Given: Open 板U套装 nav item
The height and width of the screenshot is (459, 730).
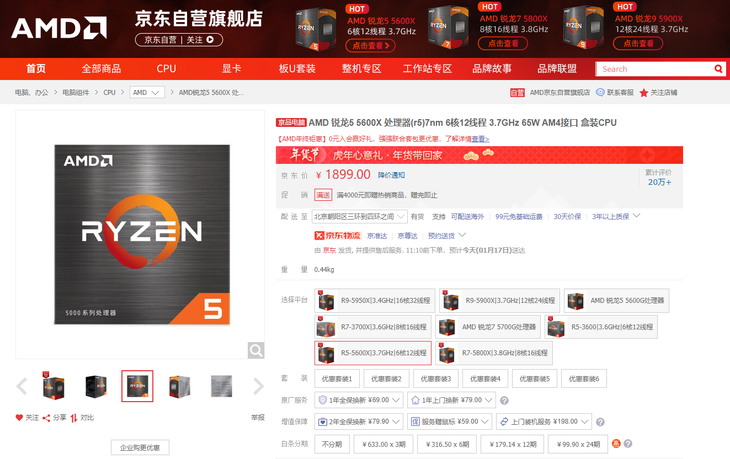Looking at the screenshot, I should (297, 68).
